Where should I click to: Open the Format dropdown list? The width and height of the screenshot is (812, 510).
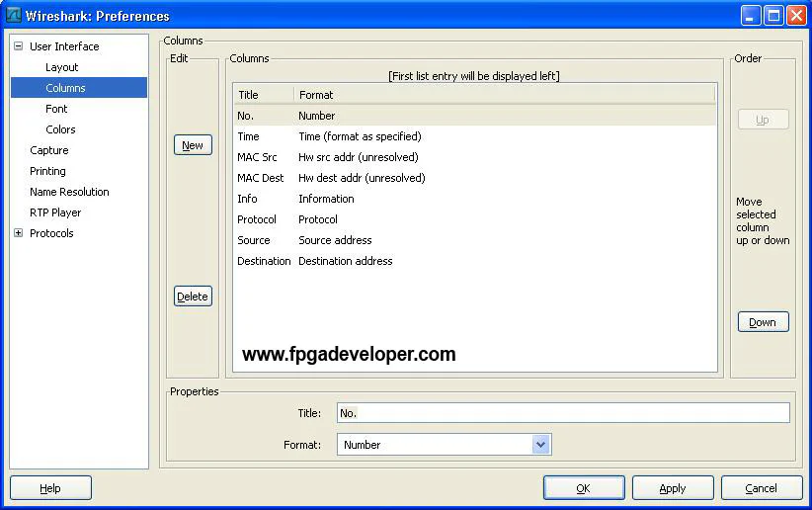click(x=540, y=445)
